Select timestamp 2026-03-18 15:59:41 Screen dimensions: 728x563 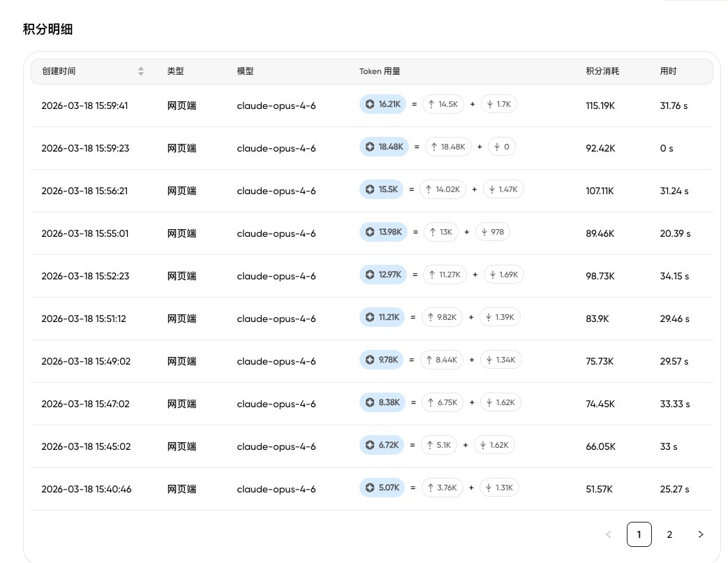84,105
